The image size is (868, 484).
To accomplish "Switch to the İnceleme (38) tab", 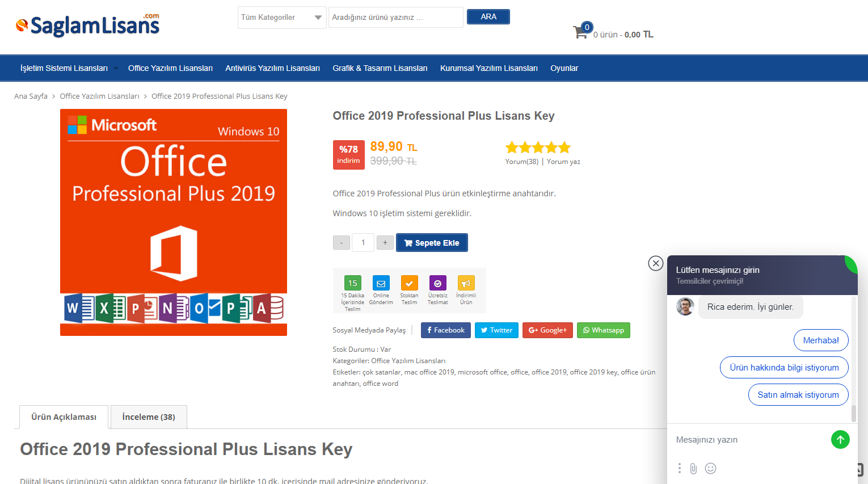I will (x=149, y=417).
